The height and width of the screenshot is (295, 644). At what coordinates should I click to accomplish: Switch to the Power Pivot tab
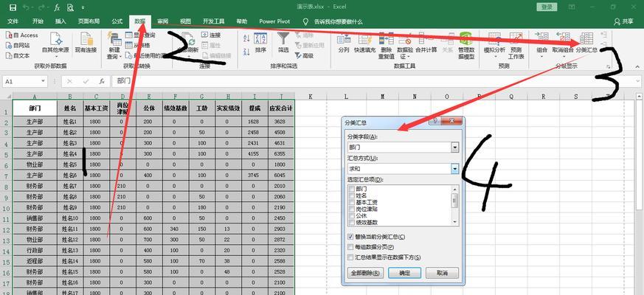pos(274,21)
